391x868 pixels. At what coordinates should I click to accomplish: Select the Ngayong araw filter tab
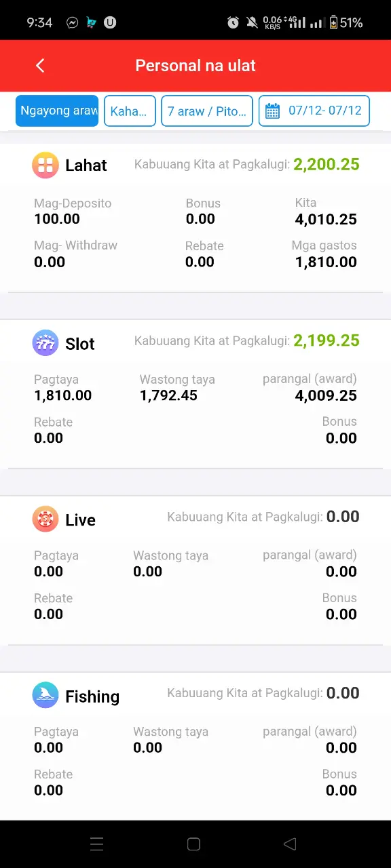point(57,111)
